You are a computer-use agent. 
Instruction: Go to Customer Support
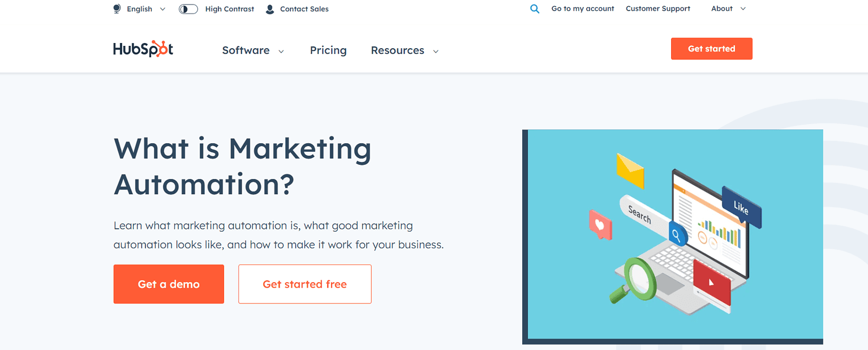pyautogui.click(x=658, y=8)
